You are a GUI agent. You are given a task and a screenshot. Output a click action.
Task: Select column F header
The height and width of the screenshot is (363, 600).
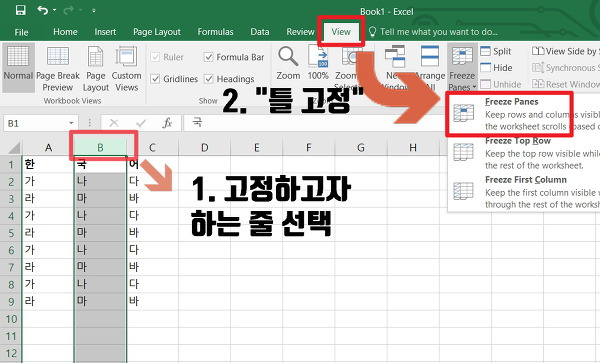(308, 147)
